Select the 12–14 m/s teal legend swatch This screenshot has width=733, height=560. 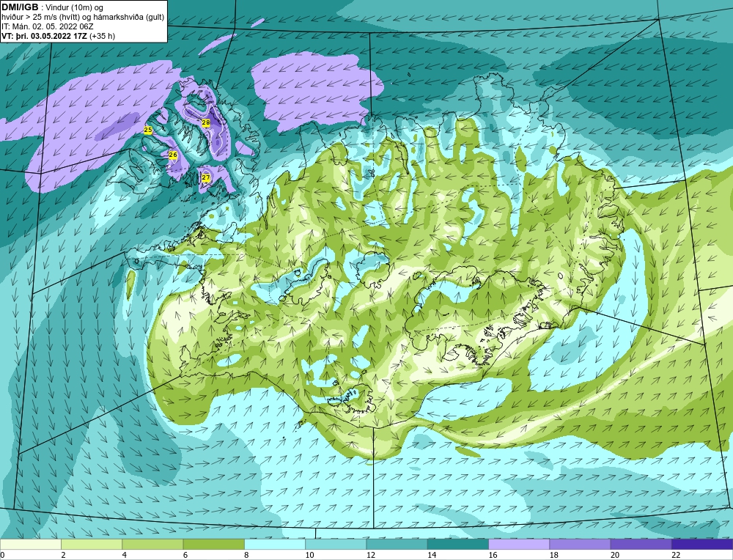click(397, 545)
